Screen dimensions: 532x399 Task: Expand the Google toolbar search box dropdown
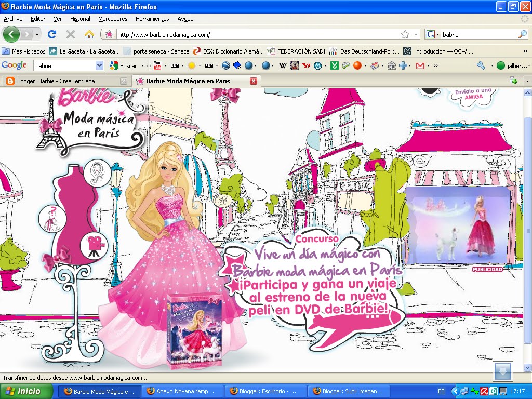click(99, 65)
